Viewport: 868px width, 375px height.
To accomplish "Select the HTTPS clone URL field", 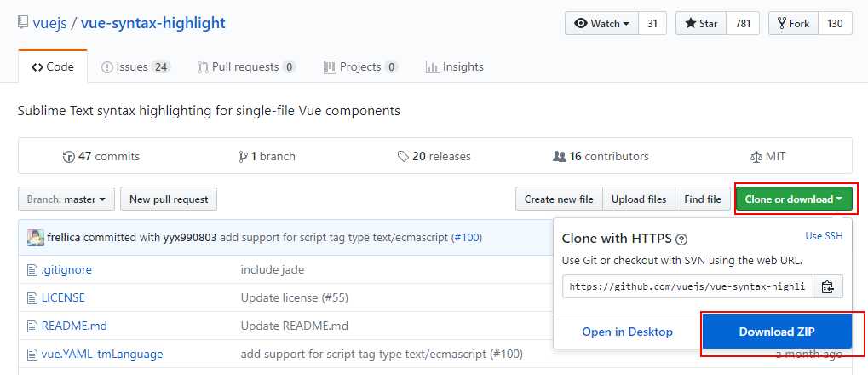I will pyautogui.click(x=687, y=287).
